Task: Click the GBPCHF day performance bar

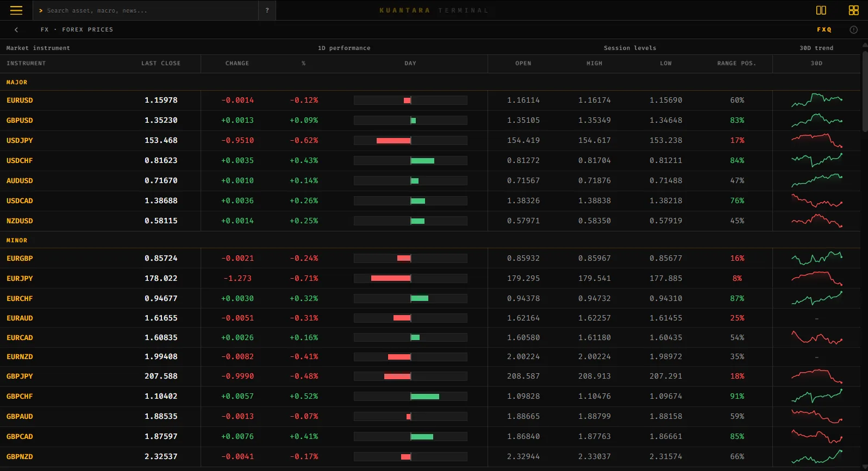Action: pyautogui.click(x=410, y=397)
